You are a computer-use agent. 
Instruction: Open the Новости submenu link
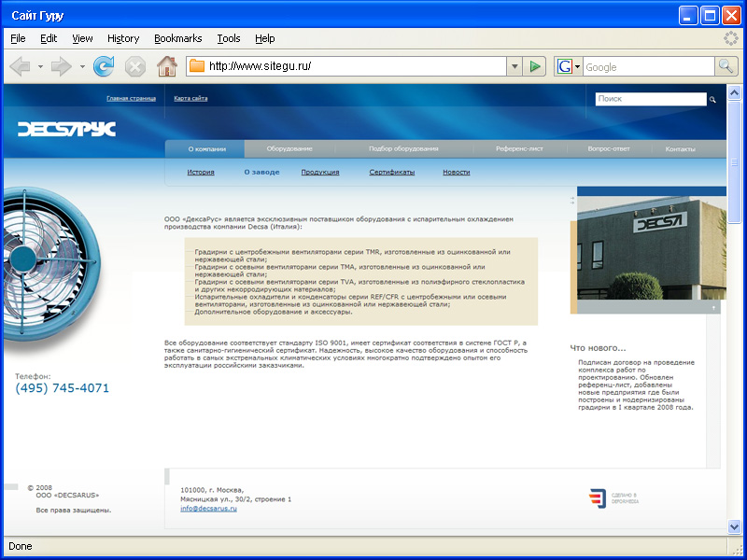pyautogui.click(x=457, y=173)
